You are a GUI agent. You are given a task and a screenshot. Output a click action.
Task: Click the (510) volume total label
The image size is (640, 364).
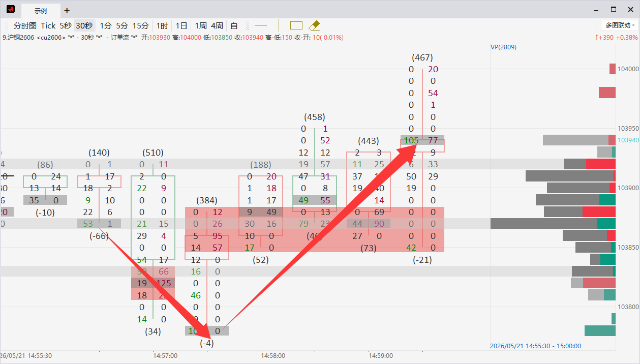[153, 153]
